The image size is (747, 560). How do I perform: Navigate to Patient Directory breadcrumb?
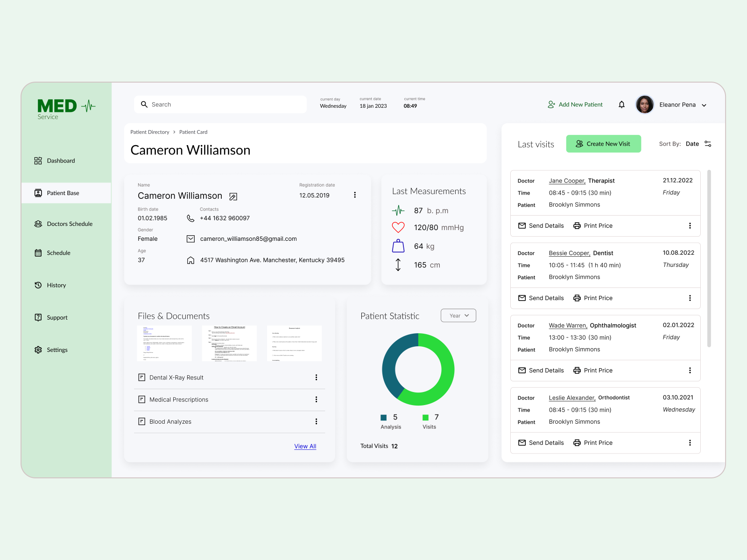[150, 132]
